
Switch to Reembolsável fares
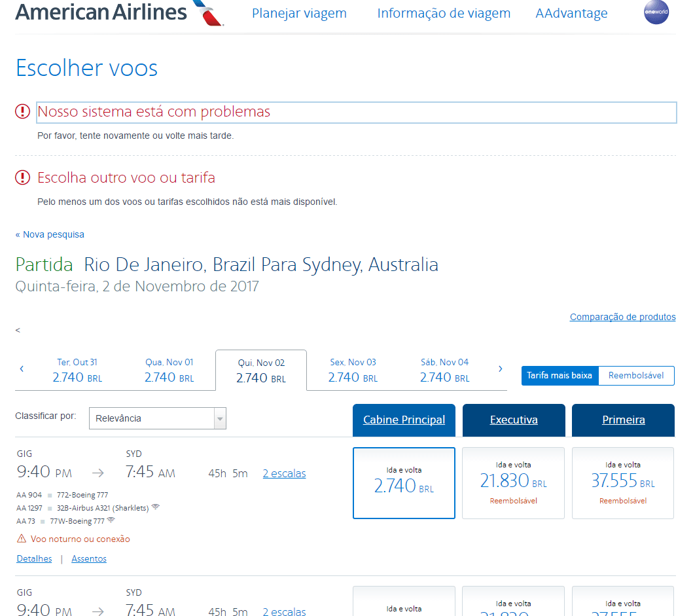click(x=636, y=376)
